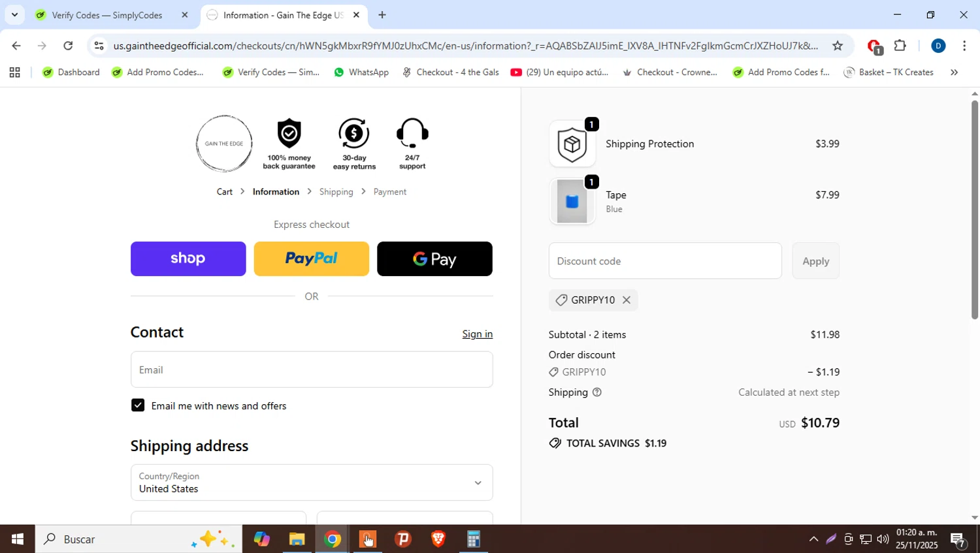Open the YouTube Un equipo actú bookmark
Screen dimensions: 980x553
click(560, 72)
